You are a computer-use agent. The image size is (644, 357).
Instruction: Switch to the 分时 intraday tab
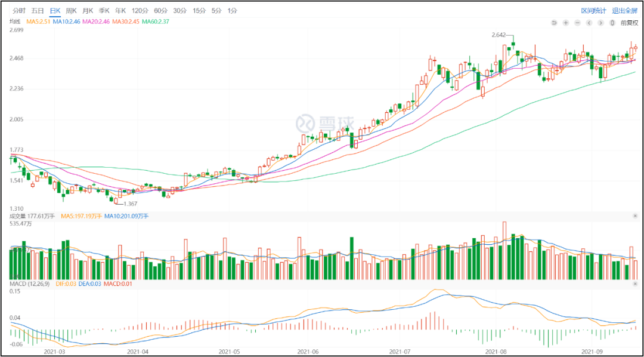click(x=18, y=11)
